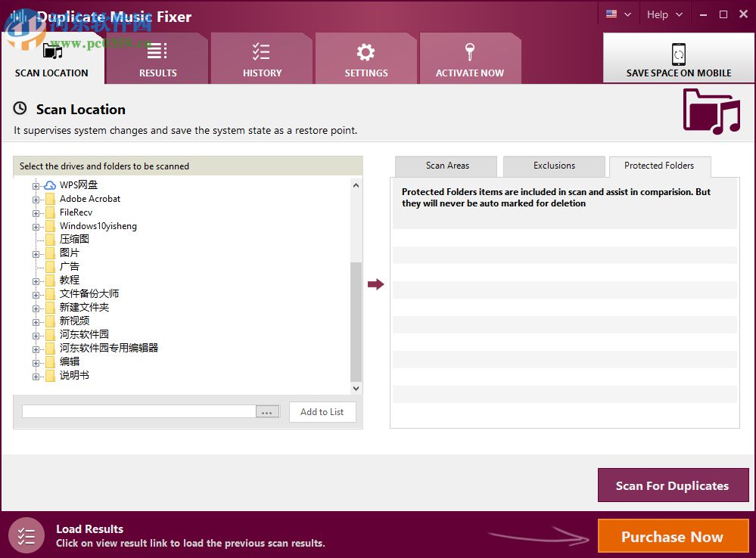Select the Exclusions tab
This screenshot has height=558, width=756.
click(554, 166)
